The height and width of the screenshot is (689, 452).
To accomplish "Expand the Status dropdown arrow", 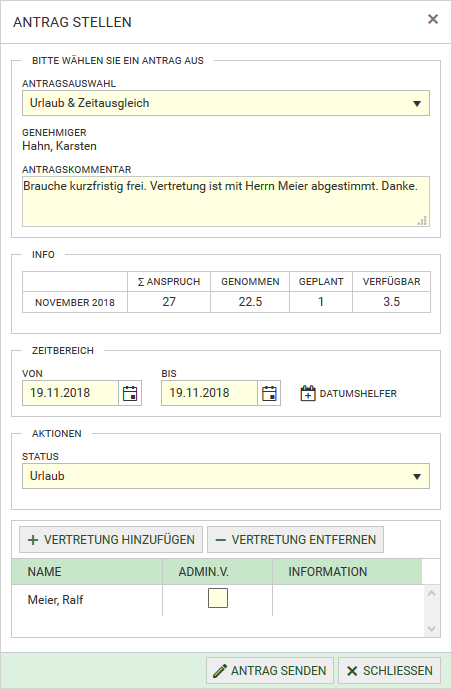I will 417,476.
